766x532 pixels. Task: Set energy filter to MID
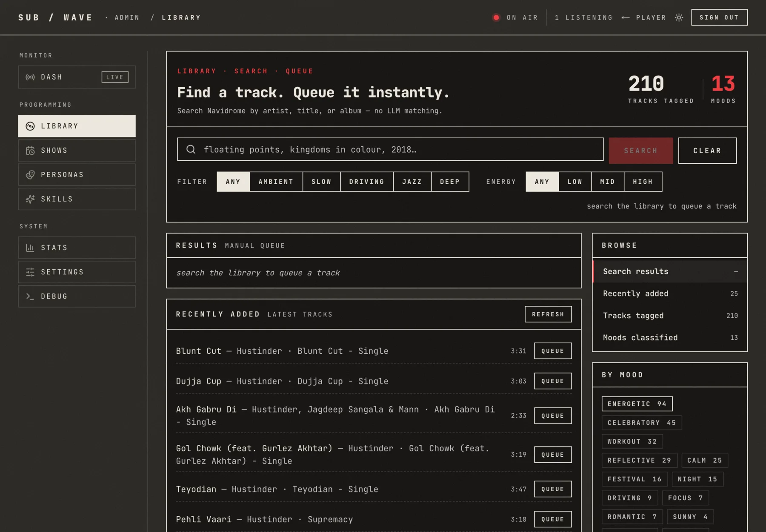608,182
